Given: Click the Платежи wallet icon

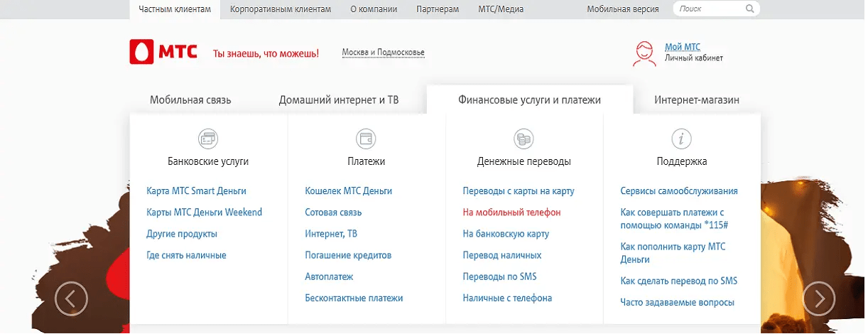Looking at the screenshot, I should click(367, 139).
